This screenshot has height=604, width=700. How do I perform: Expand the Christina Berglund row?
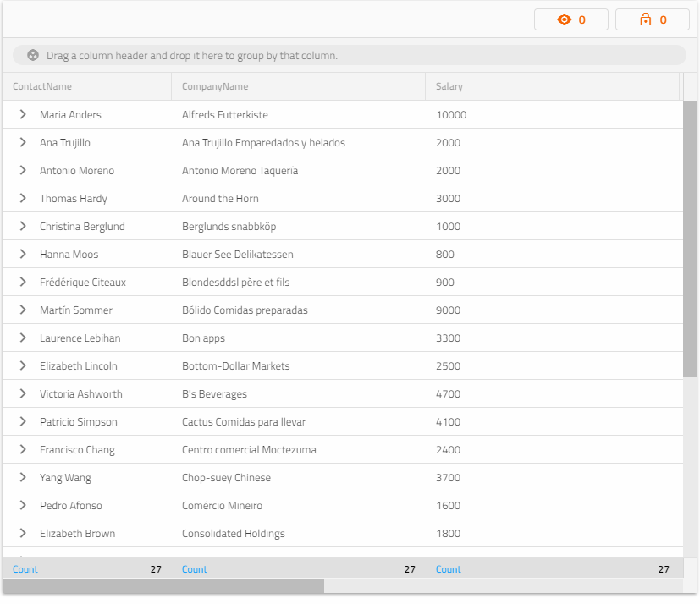pos(23,226)
